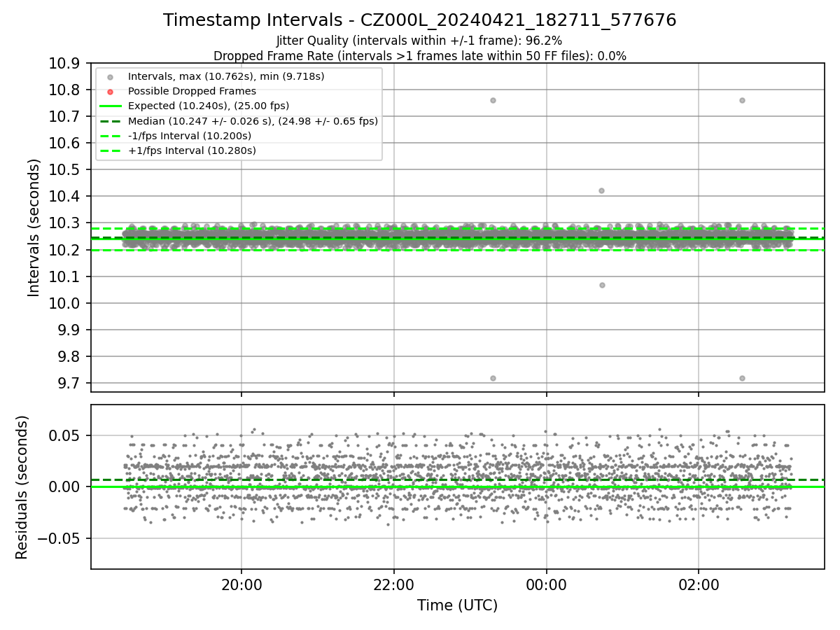Click the 10.0 y-axis tick label
Screen dimensions: 840x630
point(66,303)
